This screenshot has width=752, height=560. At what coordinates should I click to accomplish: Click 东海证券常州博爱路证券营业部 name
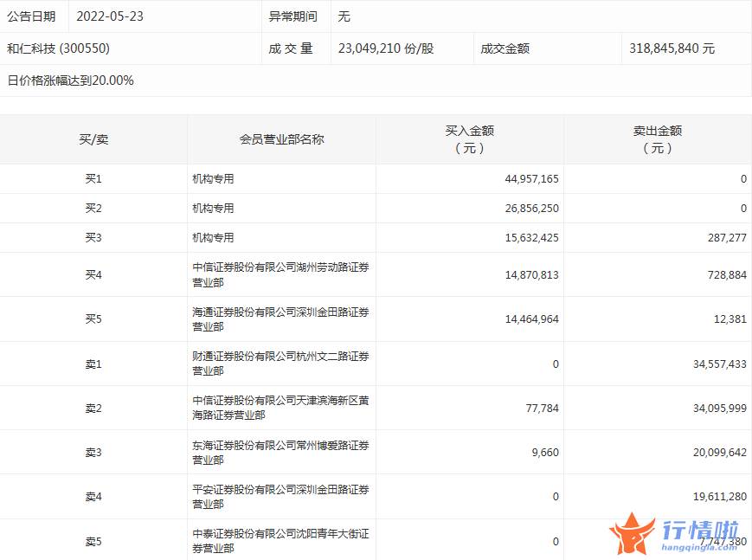(x=280, y=452)
